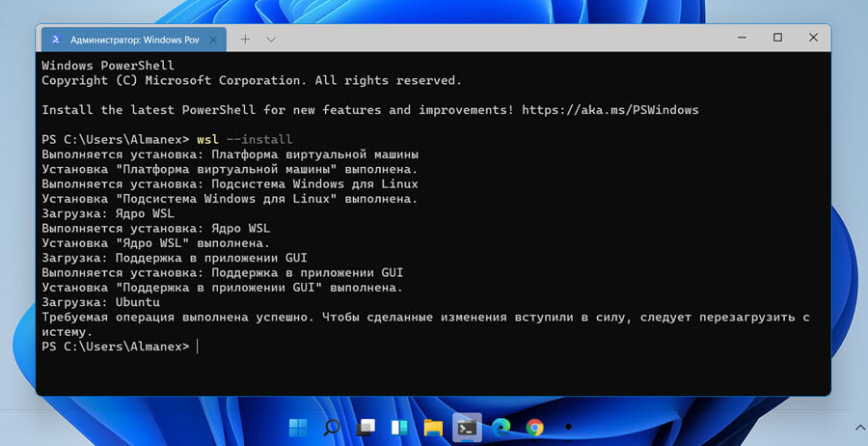Open taskbar Search magnifier

coord(332,427)
